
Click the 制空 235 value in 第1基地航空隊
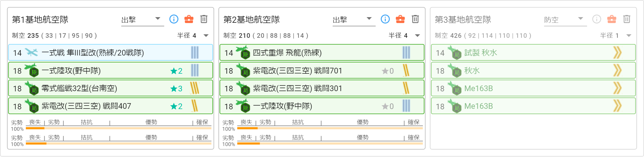(33, 36)
